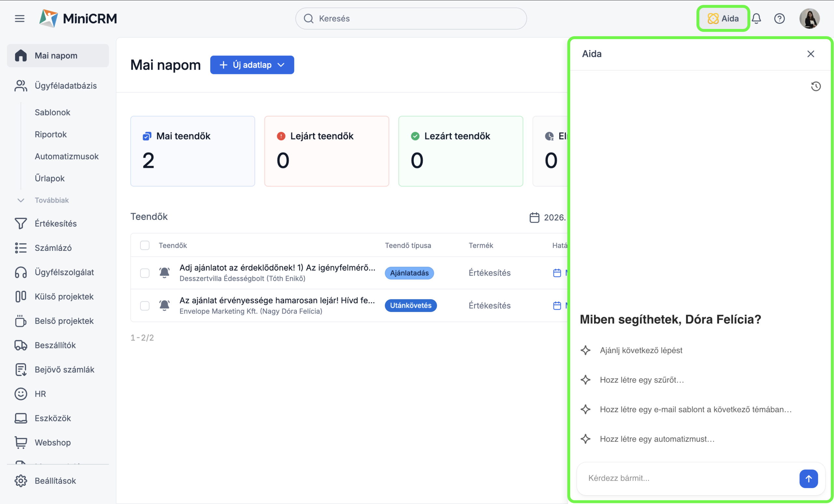Collapse the Továbbiak section

pyautogui.click(x=21, y=200)
